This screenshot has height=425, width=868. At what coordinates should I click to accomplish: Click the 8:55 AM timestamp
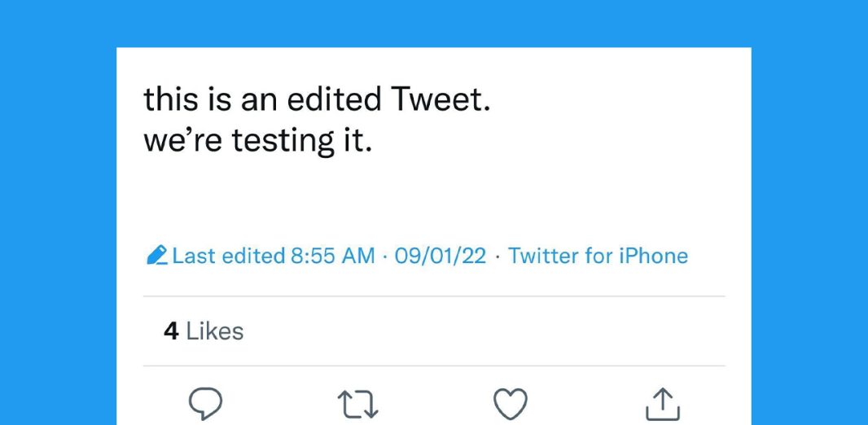tap(332, 256)
